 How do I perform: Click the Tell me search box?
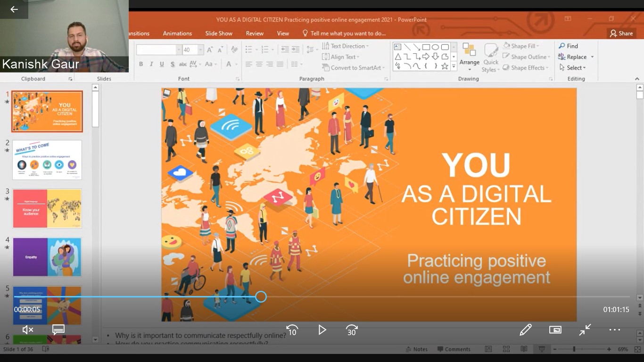(344, 33)
